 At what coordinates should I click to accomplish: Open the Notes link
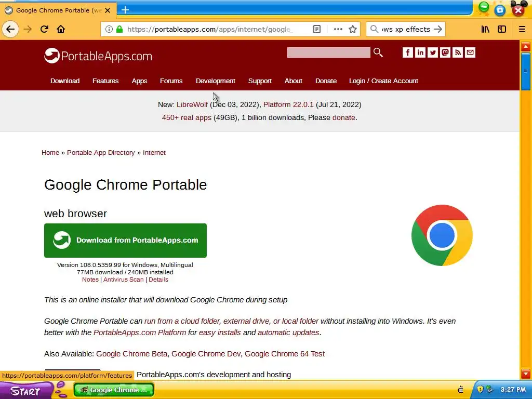(x=90, y=280)
